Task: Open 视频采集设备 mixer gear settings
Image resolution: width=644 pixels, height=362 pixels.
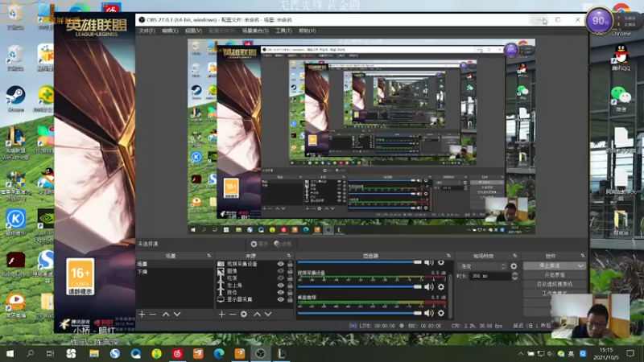Action: coord(441,287)
